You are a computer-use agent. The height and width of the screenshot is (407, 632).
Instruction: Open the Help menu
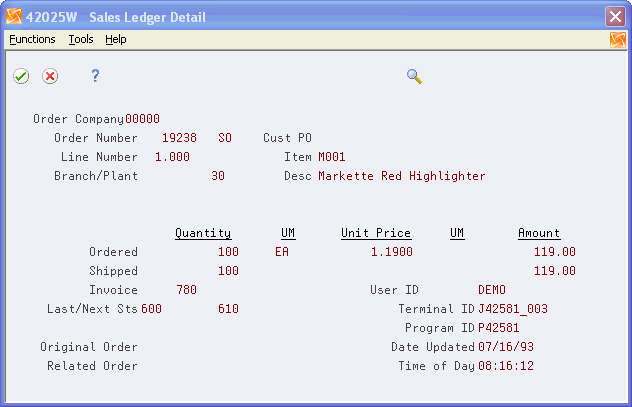click(x=116, y=39)
